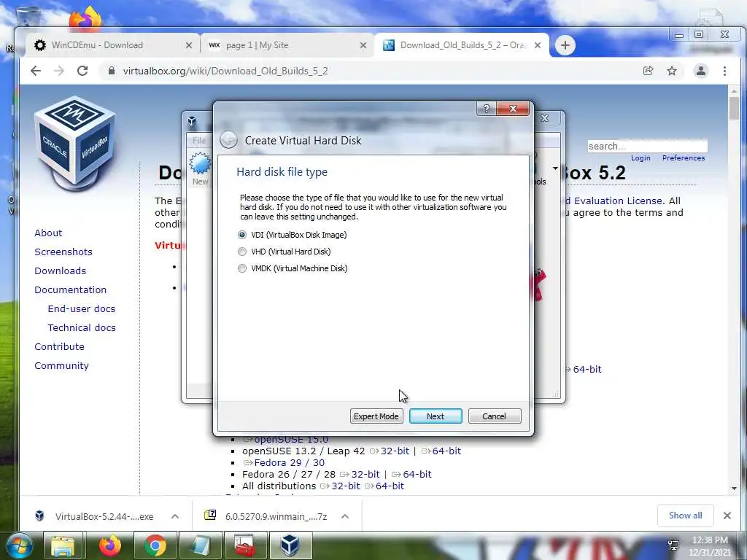Open the Contribute link
The image size is (747, 560).
click(59, 346)
